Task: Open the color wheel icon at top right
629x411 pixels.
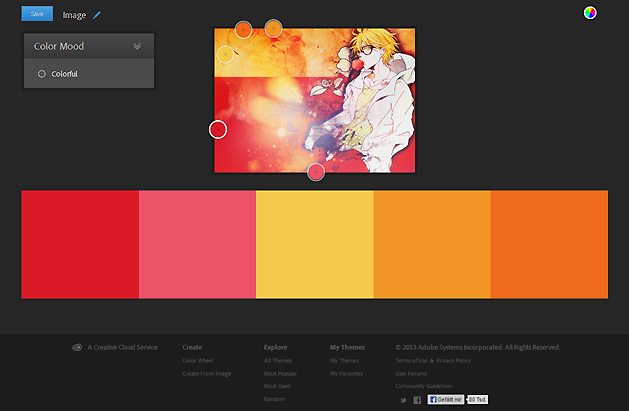Action: tap(590, 13)
